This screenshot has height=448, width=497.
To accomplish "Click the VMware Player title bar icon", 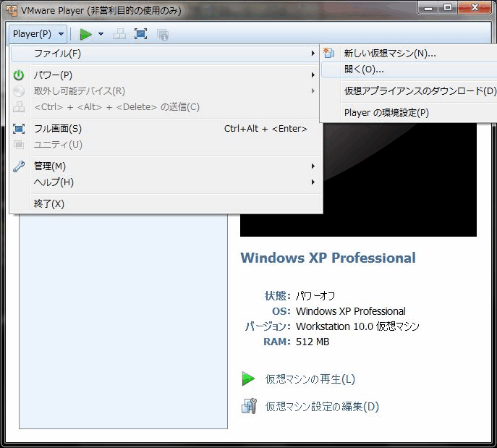I will [12, 10].
